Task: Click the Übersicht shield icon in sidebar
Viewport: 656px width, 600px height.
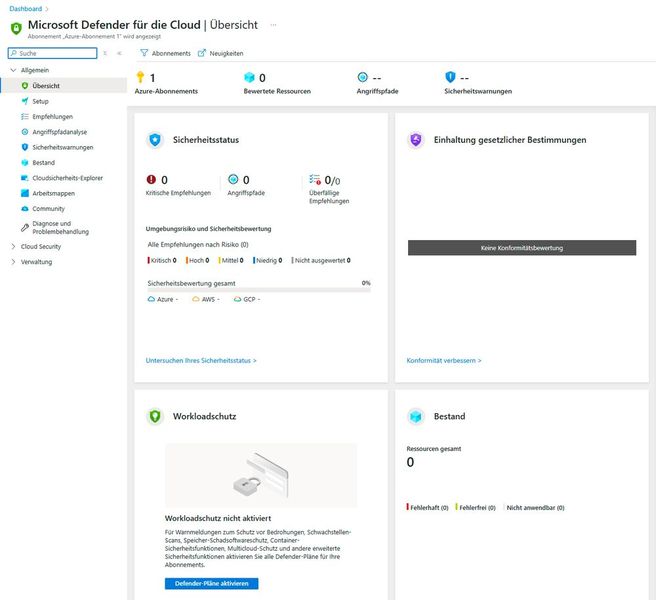Action: pyautogui.click(x=25, y=86)
